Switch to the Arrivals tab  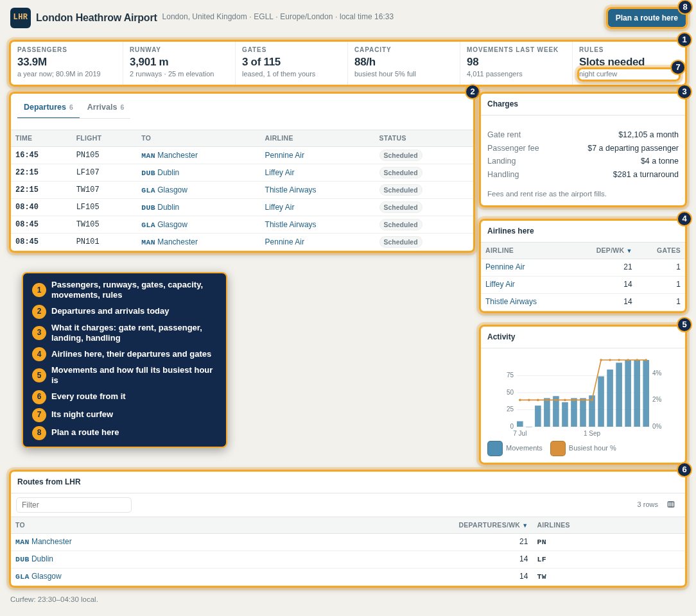[105, 107]
